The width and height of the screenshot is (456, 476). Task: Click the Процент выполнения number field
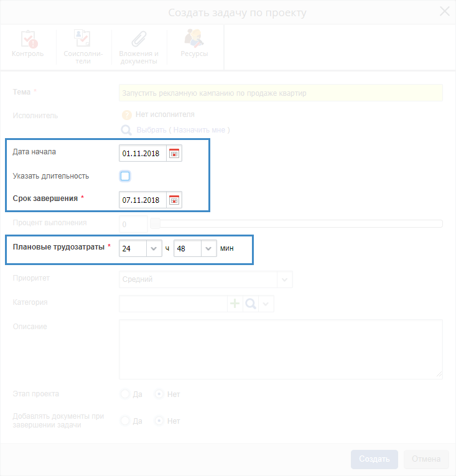[133, 225]
